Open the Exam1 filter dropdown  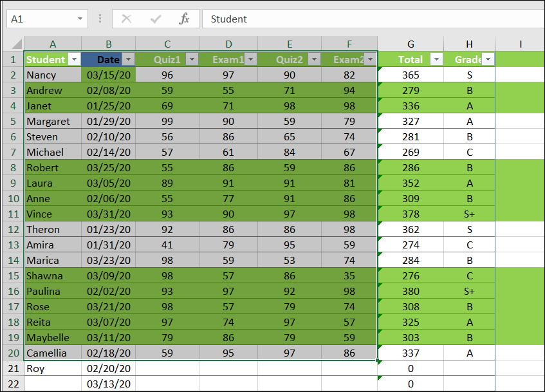pos(252,59)
